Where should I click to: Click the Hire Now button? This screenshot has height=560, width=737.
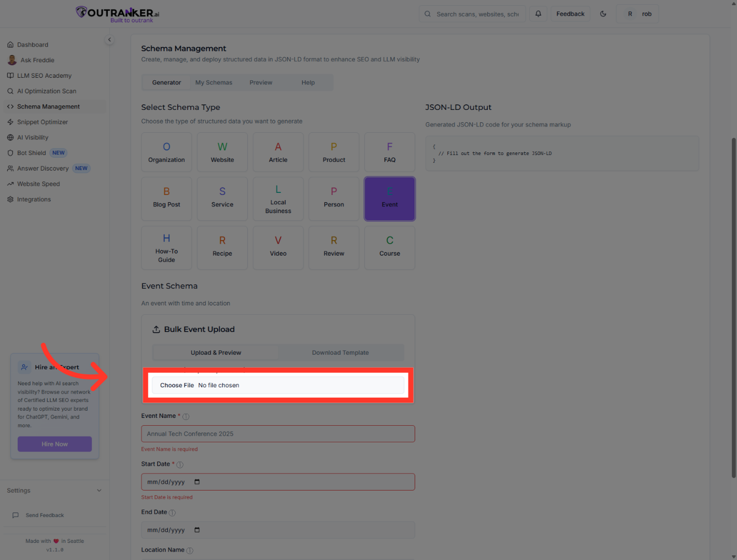pos(54,444)
